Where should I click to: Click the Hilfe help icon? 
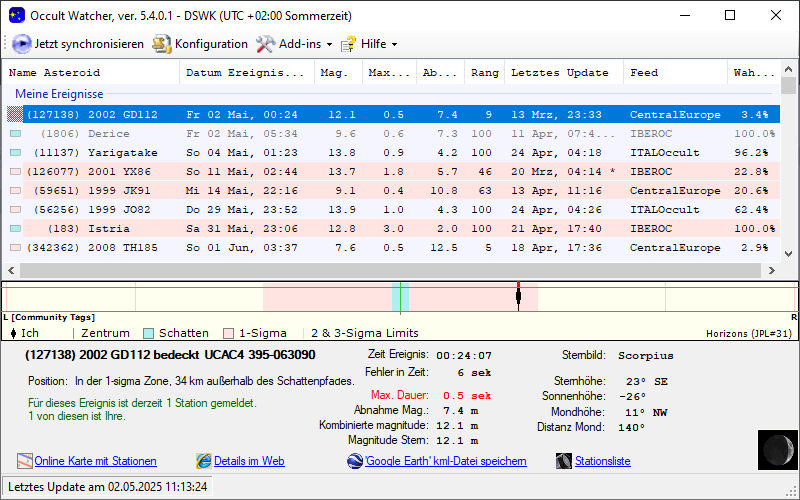(x=348, y=44)
